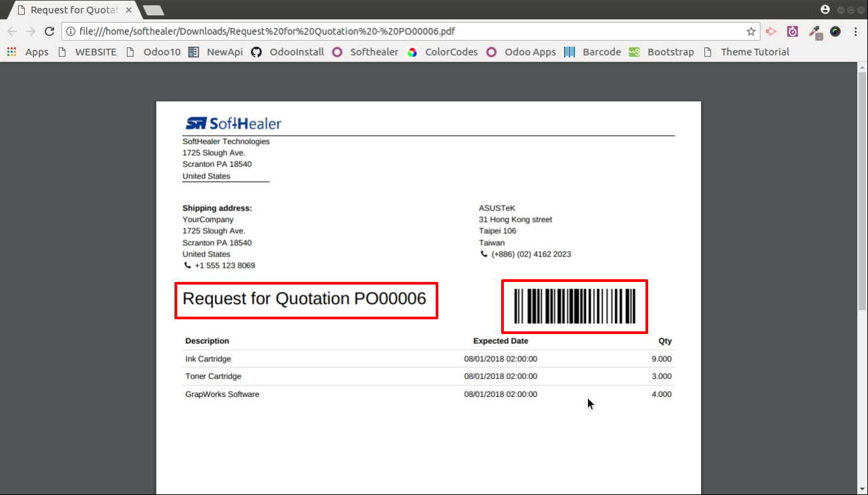Open the Odoo10 bookmark
The width and height of the screenshot is (868, 495).
coord(153,52)
